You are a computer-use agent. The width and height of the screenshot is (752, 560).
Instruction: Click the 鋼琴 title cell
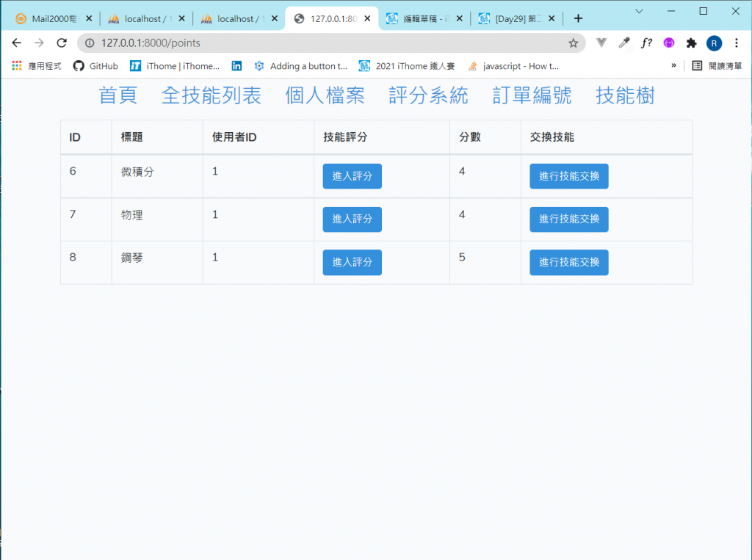[157, 263]
